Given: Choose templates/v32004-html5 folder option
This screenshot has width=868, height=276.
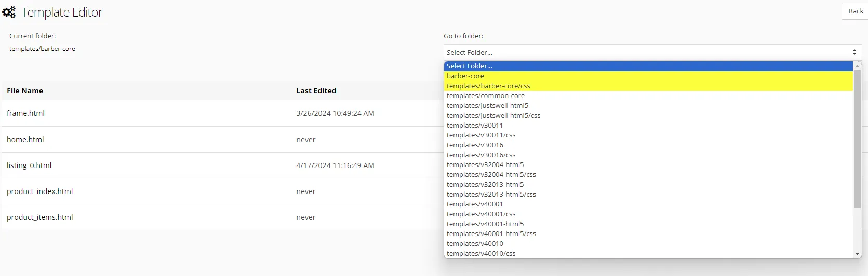Looking at the screenshot, I should coord(485,164).
